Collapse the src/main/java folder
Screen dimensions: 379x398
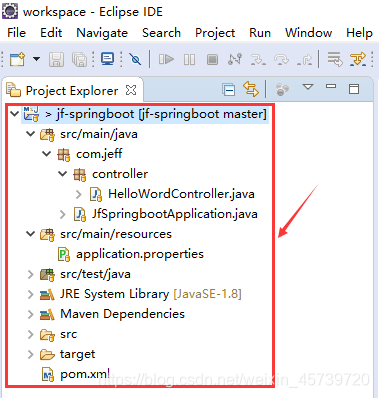coord(30,134)
